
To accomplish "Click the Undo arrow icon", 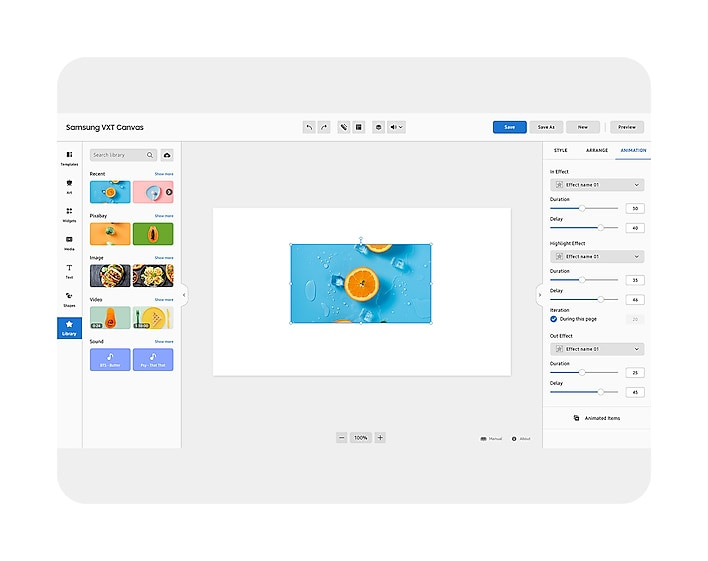I will [309, 127].
